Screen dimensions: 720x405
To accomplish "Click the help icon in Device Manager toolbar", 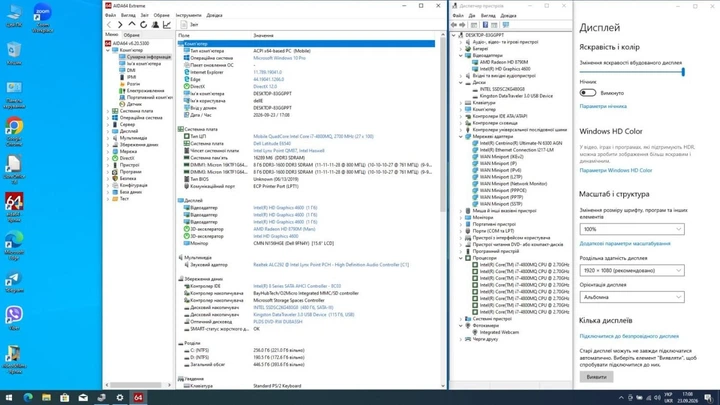I will (485, 25).
